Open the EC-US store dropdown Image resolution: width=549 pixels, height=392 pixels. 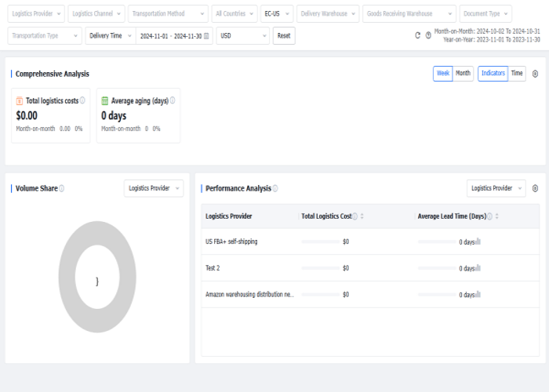point(277,13)
